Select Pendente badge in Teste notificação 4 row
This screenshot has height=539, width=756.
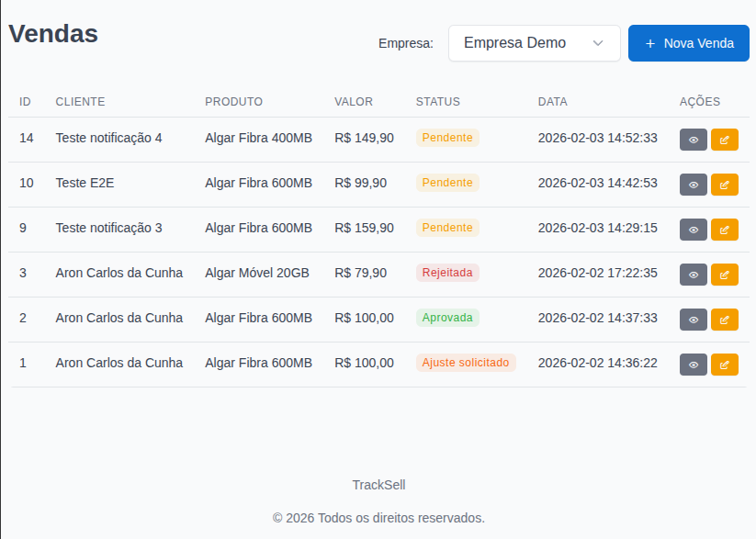pos(447,138)
